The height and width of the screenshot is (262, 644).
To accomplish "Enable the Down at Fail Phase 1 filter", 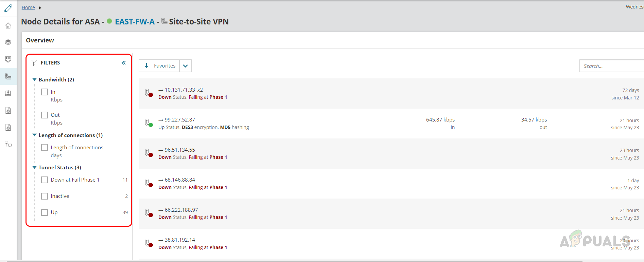I will pos(45,180).
